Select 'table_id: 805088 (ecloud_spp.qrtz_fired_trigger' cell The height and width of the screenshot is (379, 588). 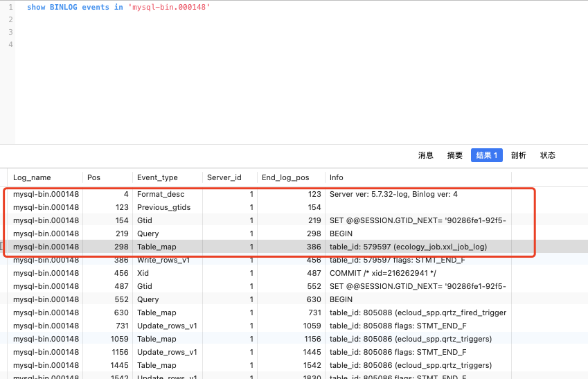(x=418, y=312)
